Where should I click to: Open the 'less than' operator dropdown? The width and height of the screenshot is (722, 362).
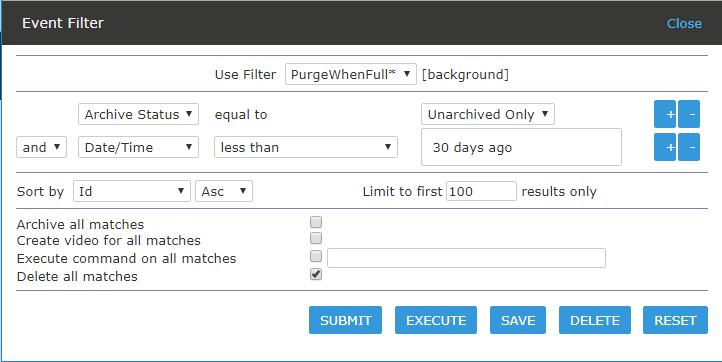click(306, 147)
